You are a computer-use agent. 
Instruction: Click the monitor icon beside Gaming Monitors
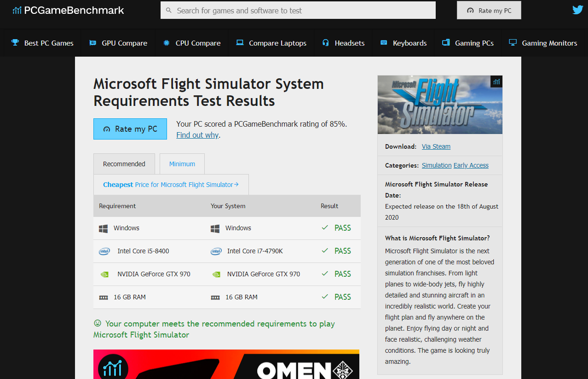click(x=513, y=43)
